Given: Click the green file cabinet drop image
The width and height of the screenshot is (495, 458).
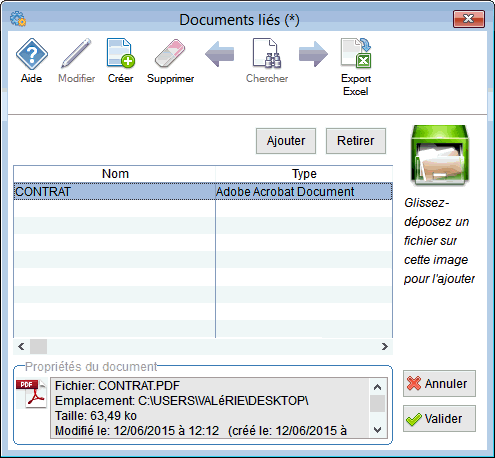Looking at the screenshot, I should [440, 155].
